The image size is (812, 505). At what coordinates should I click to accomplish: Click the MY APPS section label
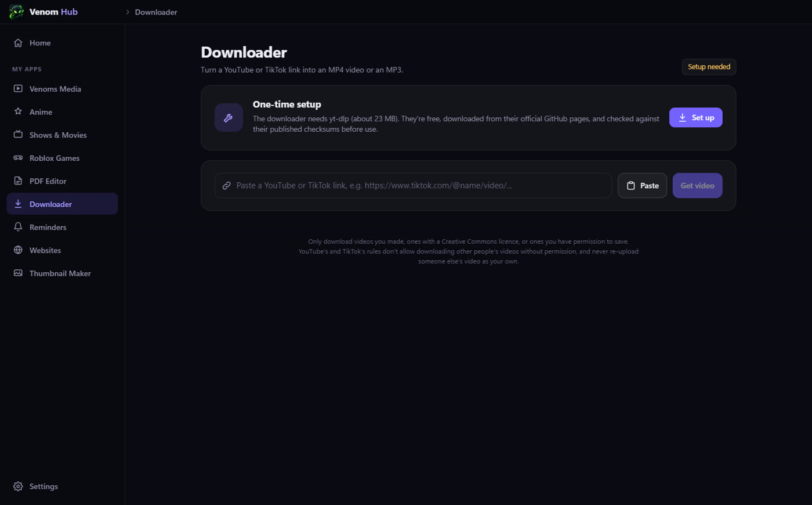tap(27, 69)
